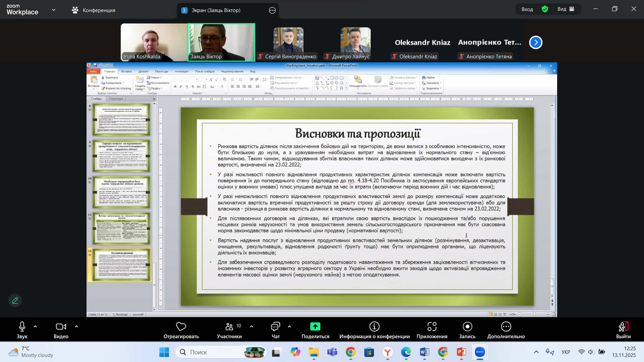The image size is (644, 362).
Task: Start recording with the Record icon
Action: point(467,326)
